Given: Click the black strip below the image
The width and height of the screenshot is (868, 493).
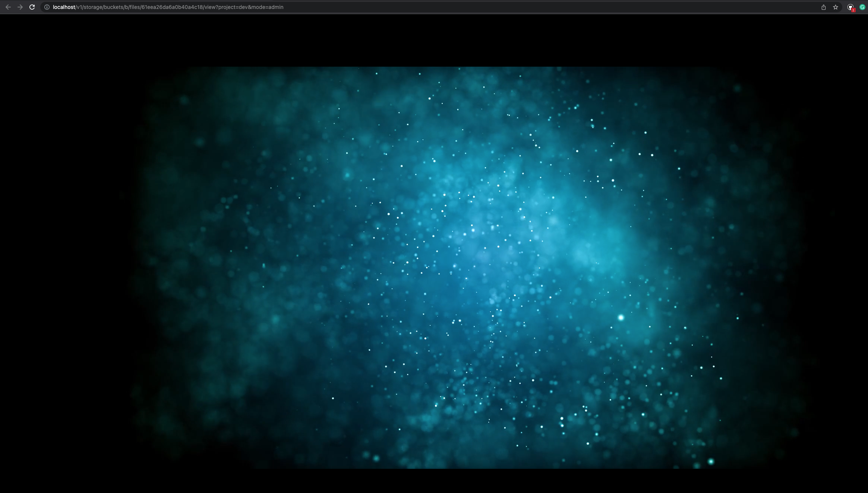Looking at the screenshot, I should 434,481.
